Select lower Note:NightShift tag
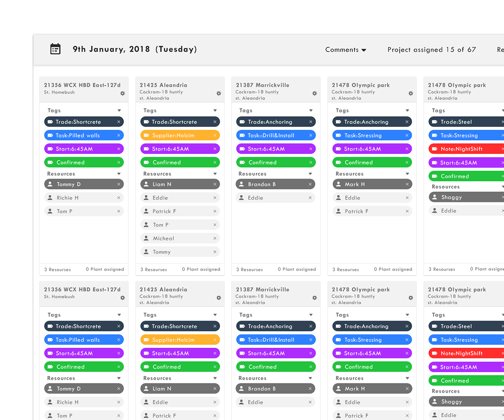Viewport: 504px width, 420px height. tap(466, 353)
